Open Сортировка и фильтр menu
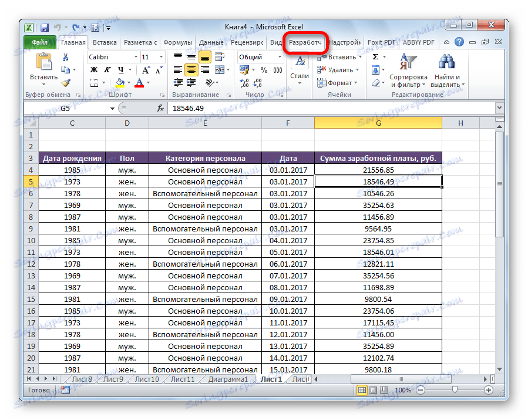The height and width of the screenshot is (420, 528). pos(408,70)
